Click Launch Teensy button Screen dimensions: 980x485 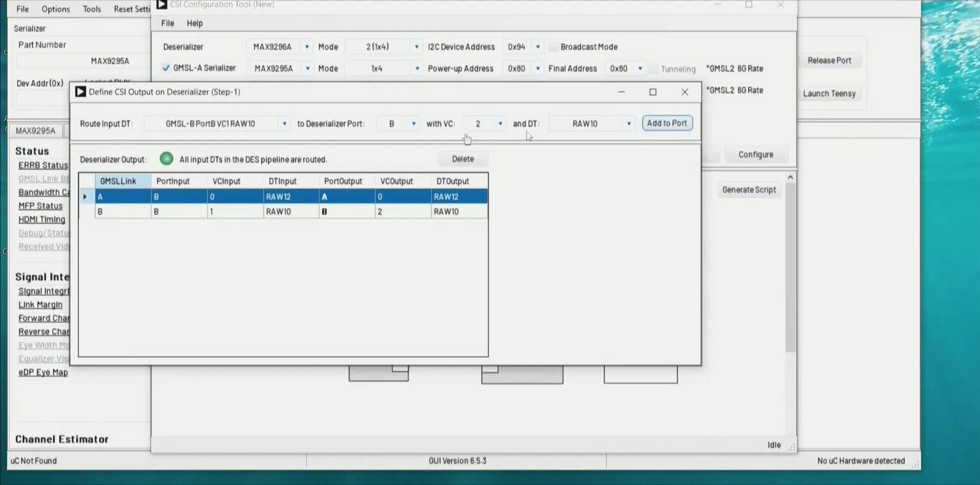coord(829,93)
